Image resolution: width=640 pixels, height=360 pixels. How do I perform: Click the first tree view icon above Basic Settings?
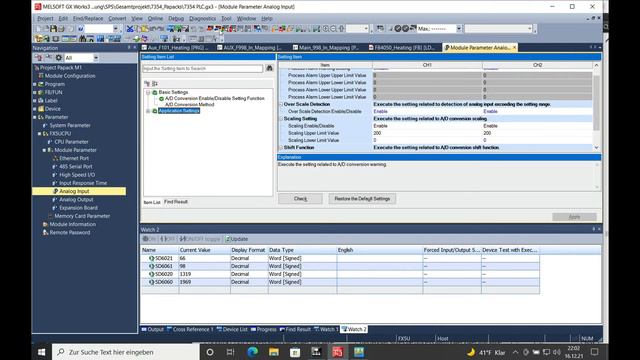(x=147, y=83)
